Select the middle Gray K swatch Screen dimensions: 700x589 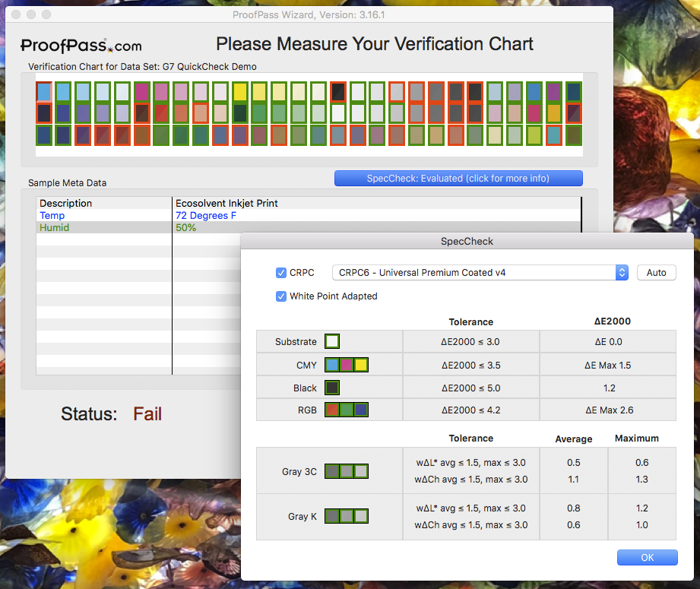click(347, 516)
